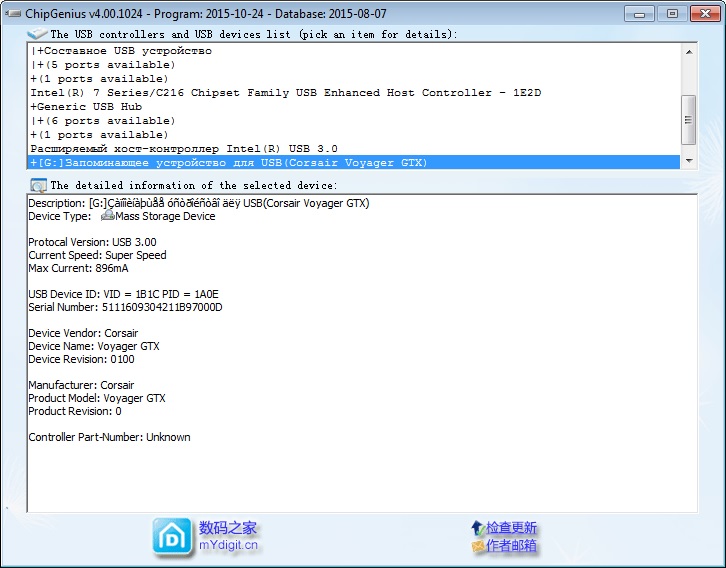Screen dimensions: 726x568
Task: Click the Product Model: Voyager GTX line
Action: [97, 398]
